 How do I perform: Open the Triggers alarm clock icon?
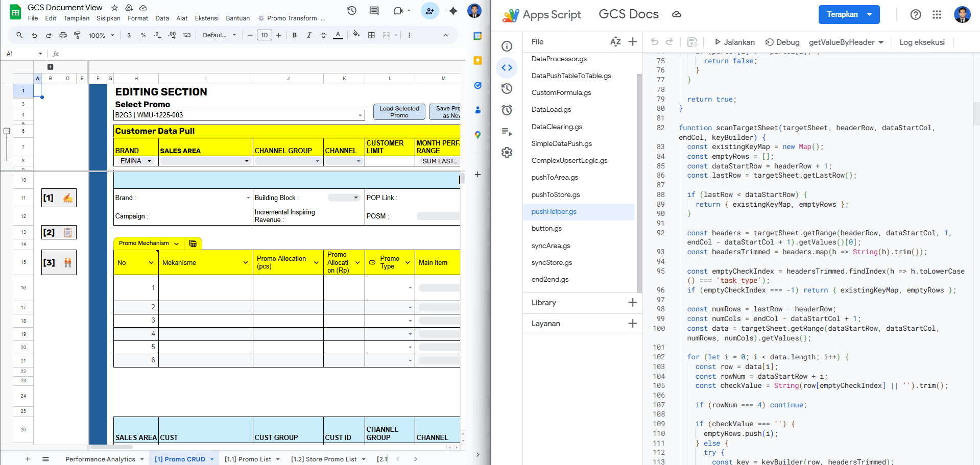coord(507,110)
